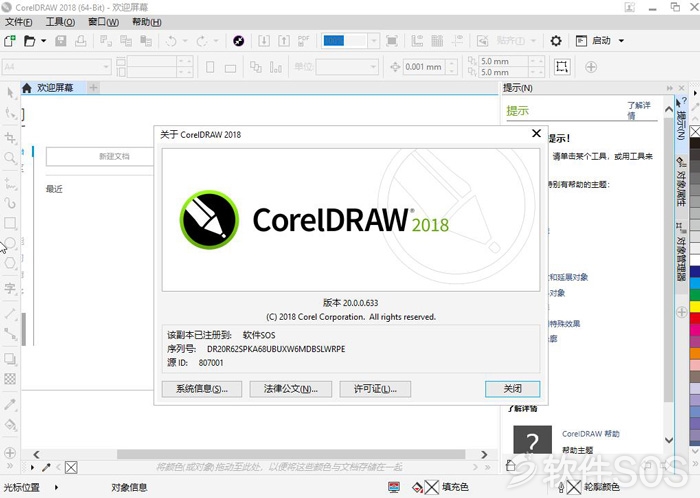
Task: Click the no-color X swatch in palette
Action: tap(695, 131)
